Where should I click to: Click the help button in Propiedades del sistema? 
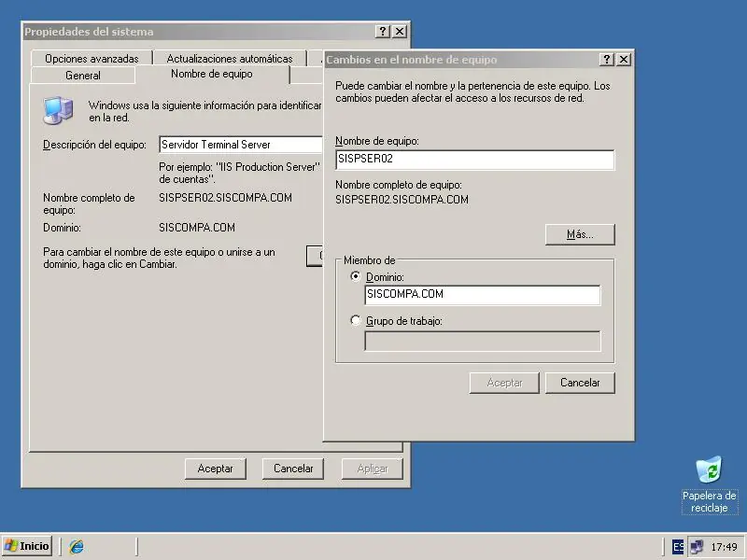tap(383, 32)
